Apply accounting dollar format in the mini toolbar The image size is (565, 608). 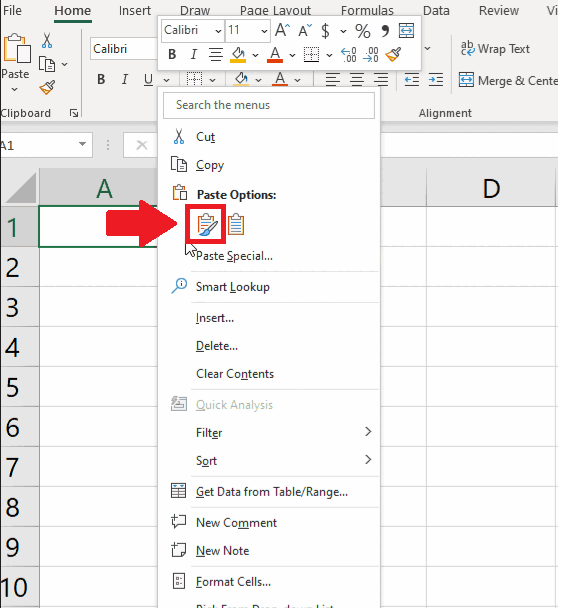tap(326, 30)
